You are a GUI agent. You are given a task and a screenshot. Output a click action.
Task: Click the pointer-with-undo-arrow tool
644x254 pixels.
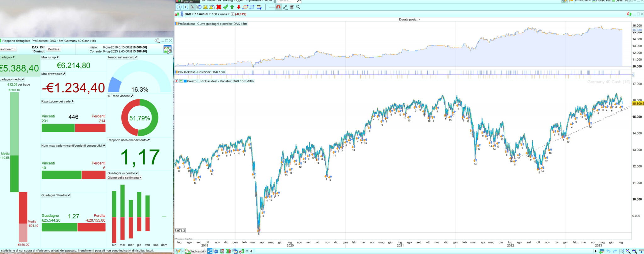pyautogui.click(x=199, y=7)
